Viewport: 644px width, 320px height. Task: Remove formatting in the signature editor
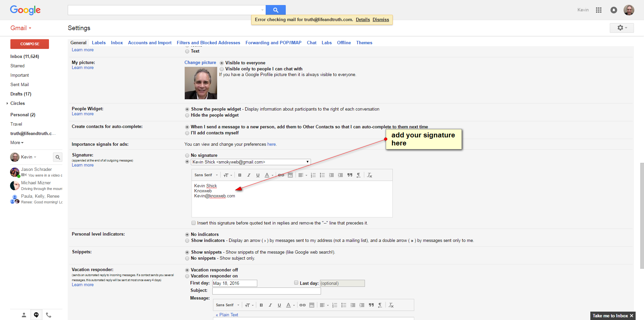tap(370, 175)
